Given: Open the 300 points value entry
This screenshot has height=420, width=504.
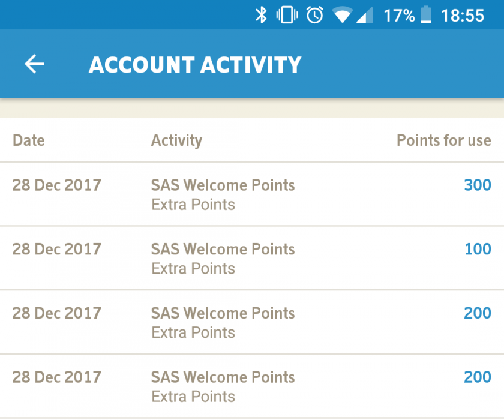Looking at the screenshot, I should pyautogui.click(x=478, y=185).
